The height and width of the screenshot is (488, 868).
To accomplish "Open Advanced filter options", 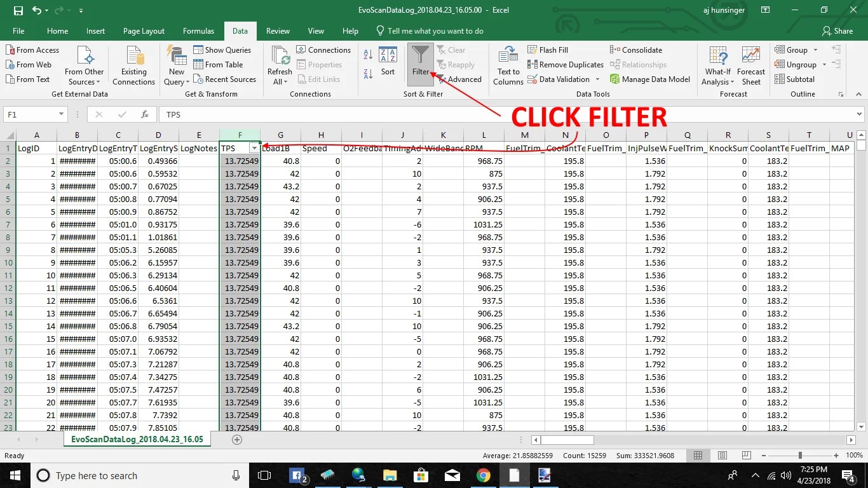I will coord(459,79).
